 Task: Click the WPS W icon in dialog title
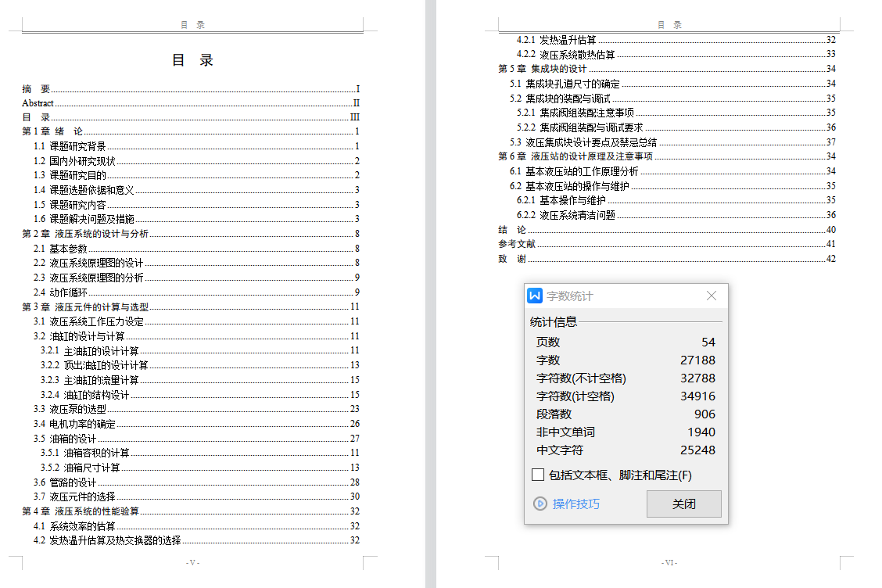[x=534, y=296]
